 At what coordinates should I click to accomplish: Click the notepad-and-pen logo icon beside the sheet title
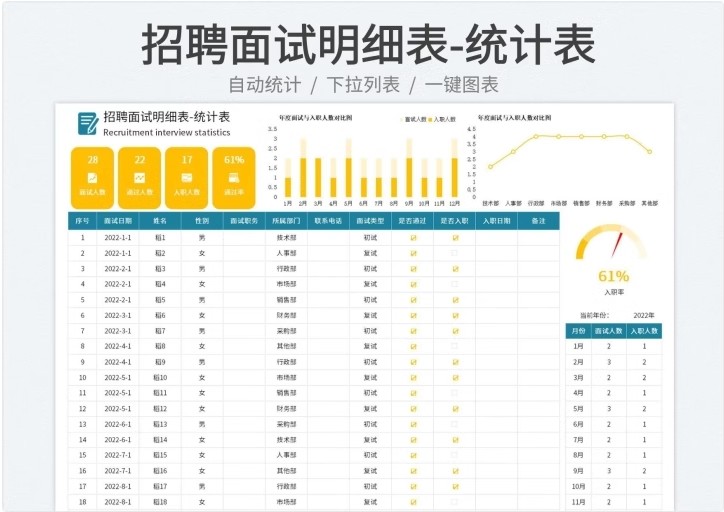[88, 123]
